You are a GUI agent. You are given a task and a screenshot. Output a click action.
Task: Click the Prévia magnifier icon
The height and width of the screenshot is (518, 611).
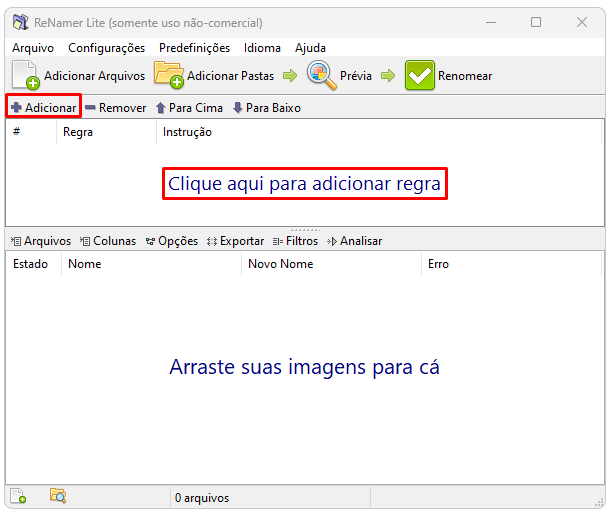point(321,75)
